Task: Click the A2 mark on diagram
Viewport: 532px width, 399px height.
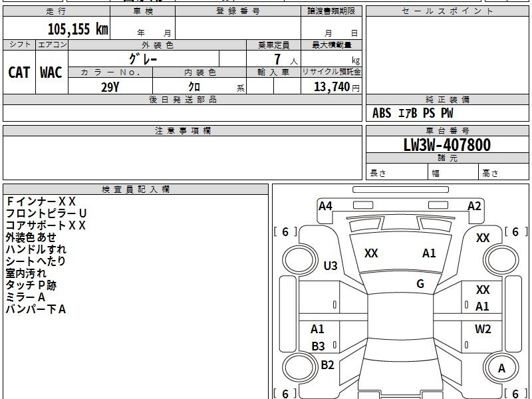Action: coord(474,206)
